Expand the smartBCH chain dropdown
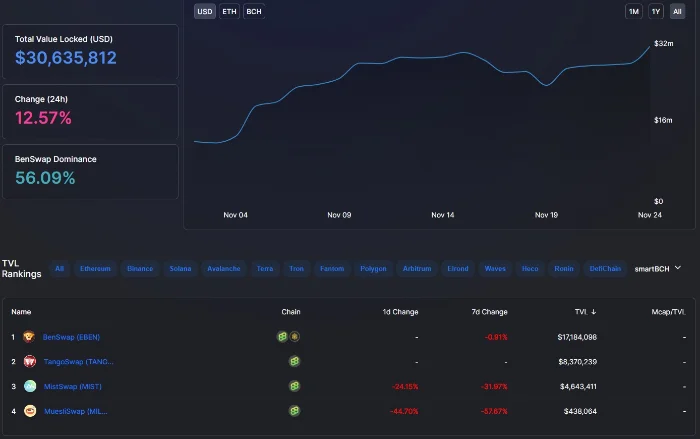The height and width of the screenshot is (439, 700). (658, 268)
